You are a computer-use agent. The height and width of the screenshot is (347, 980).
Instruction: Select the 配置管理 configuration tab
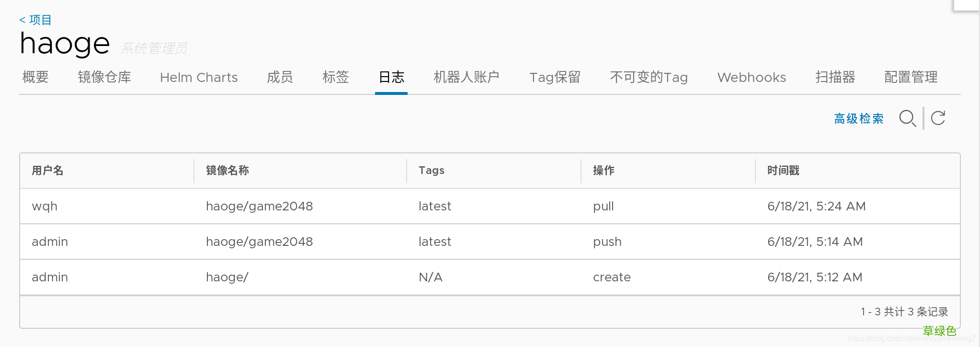tap(911, 77)
